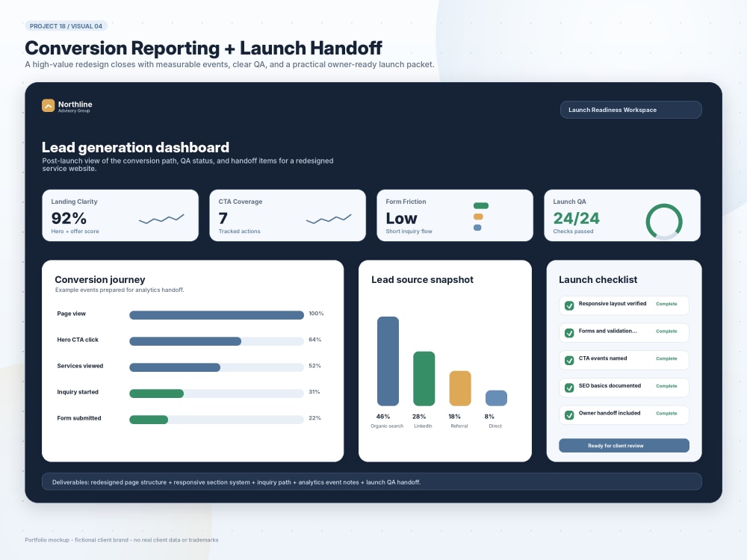Click the '8%' Direct value

click(489, 416)
